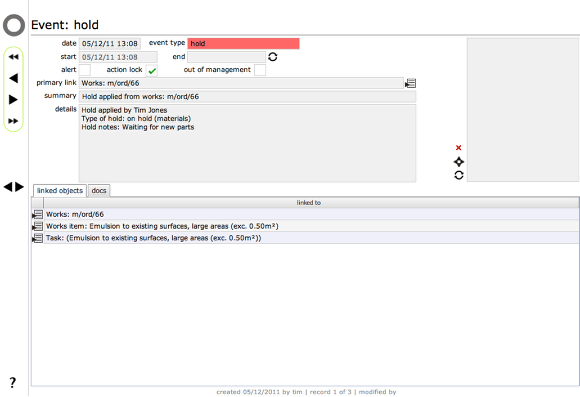The height and width of the screenshot is (397, 580).
Task: Click the primary link field
Action: coord(241,83)
